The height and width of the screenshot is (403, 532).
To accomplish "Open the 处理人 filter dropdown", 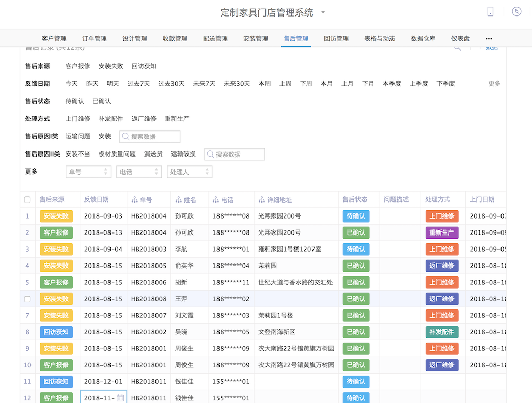I will point(190,172).
